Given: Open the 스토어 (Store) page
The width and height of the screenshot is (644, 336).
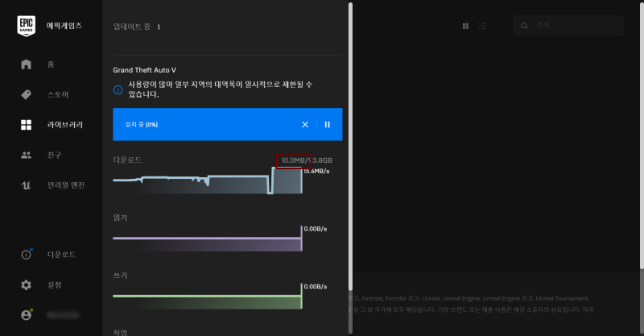Looking at the screenshot, I should click(x=57, y=94).
